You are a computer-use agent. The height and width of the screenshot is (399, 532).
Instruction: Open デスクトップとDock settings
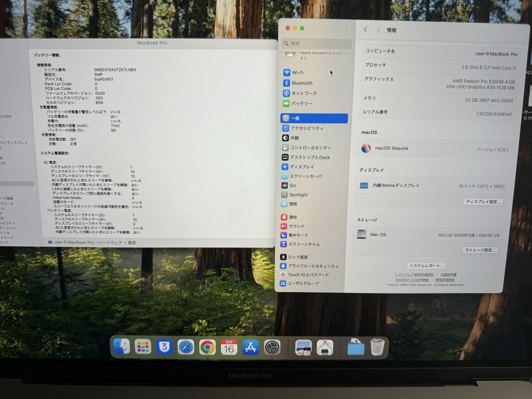(x=306, y=157)
